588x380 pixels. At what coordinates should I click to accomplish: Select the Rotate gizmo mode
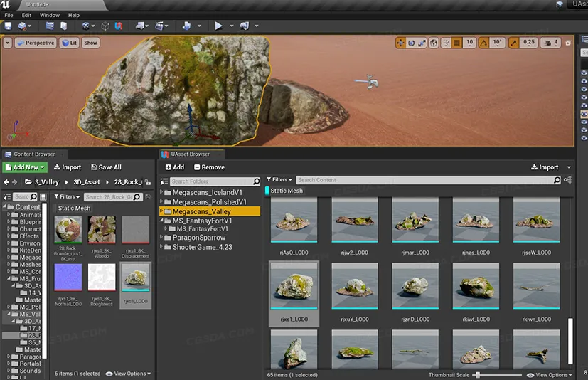412,43
